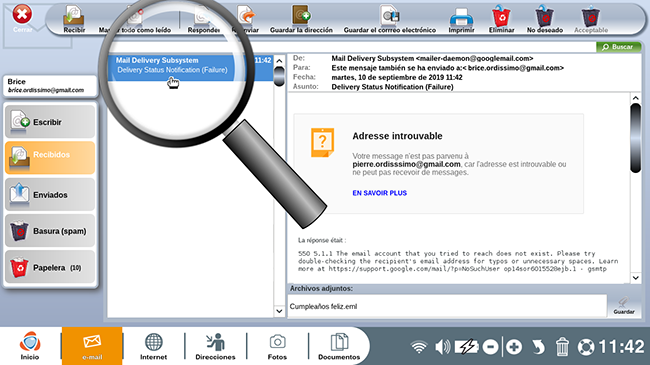Go to Inicio home
Viewport: 650px width, 365px height.
[30, 346]
